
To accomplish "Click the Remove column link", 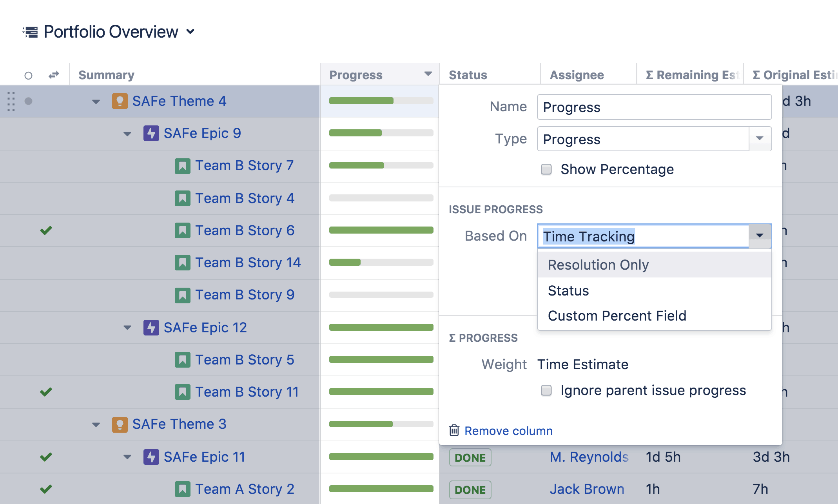I will [508, 431].
